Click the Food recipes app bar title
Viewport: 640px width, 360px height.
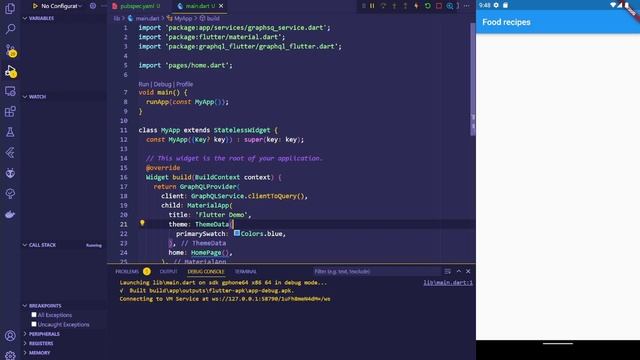[506, 22]
